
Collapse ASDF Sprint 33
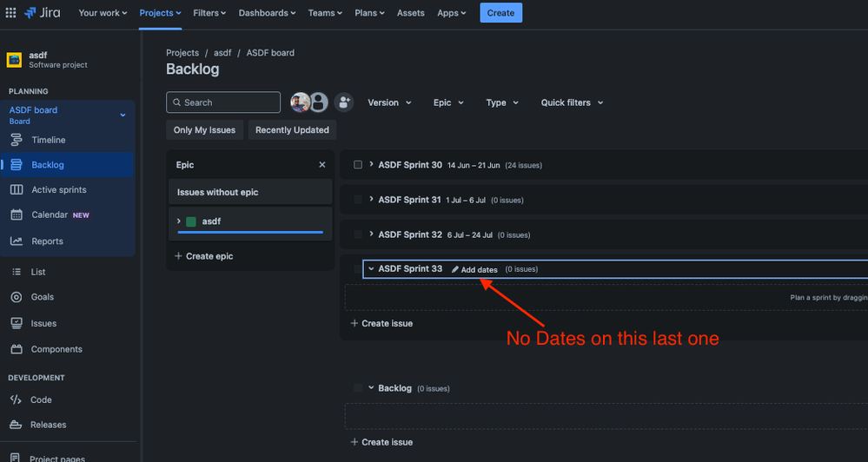(371, 269)
